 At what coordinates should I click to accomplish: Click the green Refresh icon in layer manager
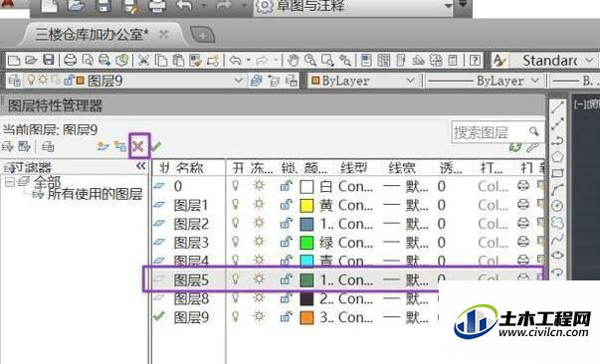515,147
